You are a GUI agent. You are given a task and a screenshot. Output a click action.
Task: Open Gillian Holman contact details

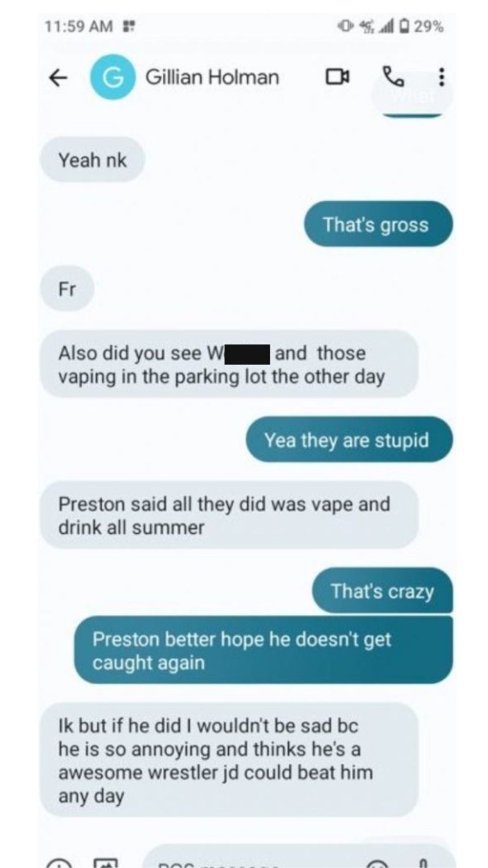click(212, 77)
